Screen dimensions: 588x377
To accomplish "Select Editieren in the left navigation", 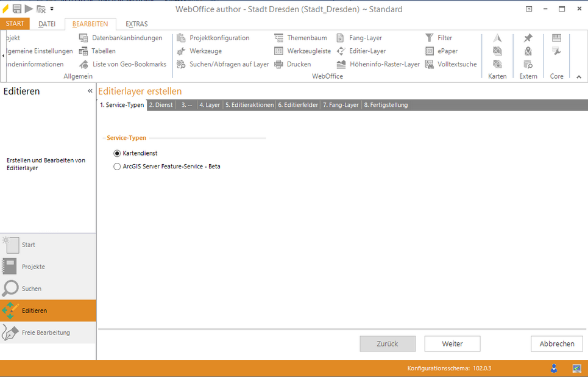I will (x=48, y=311).
